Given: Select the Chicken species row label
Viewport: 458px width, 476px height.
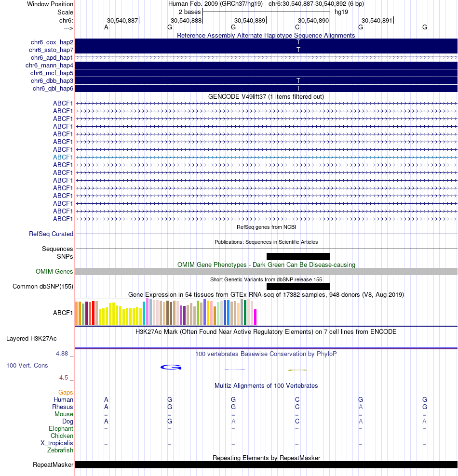Looking at the screenshot, I should click(x=62, y=436).
